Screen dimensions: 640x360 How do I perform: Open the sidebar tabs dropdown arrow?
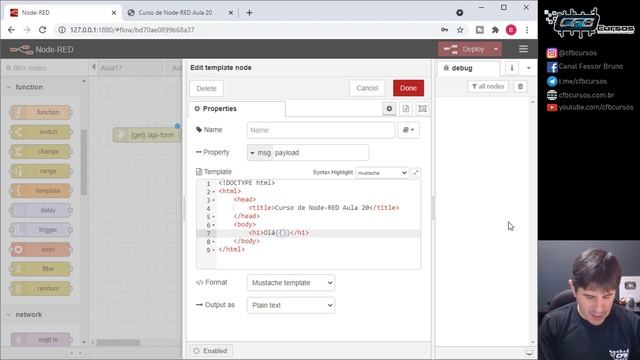point(529,68)
